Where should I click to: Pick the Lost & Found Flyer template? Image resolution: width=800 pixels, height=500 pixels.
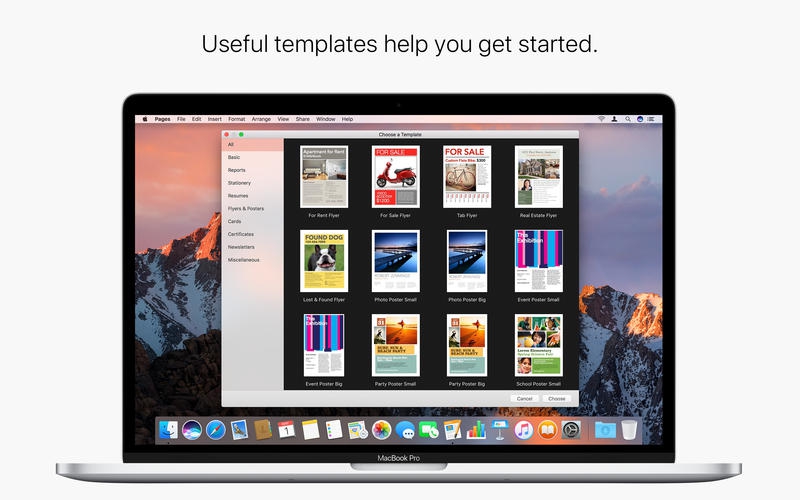[324, 261]
